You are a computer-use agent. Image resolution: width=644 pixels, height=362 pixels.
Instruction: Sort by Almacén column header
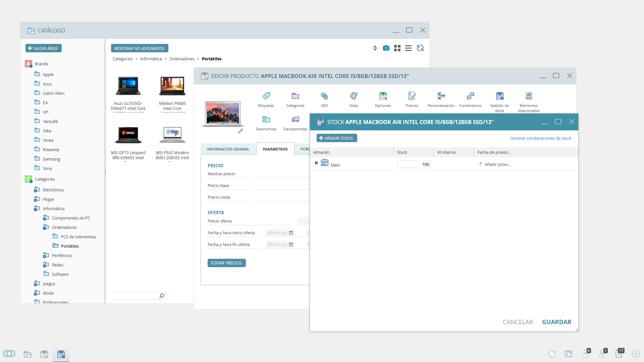pos(352,152)
